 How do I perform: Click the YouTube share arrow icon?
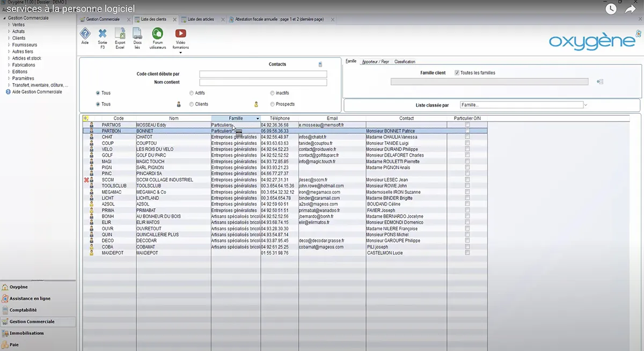(631, 9)
